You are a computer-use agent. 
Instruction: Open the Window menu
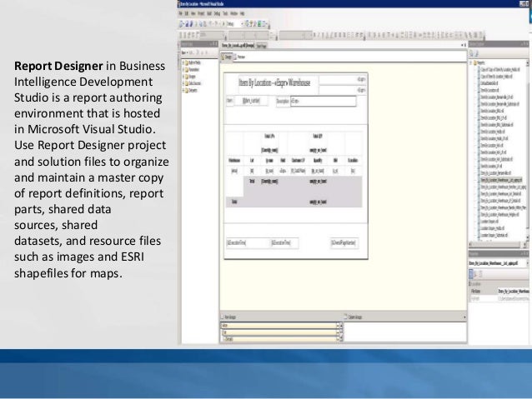233,13
